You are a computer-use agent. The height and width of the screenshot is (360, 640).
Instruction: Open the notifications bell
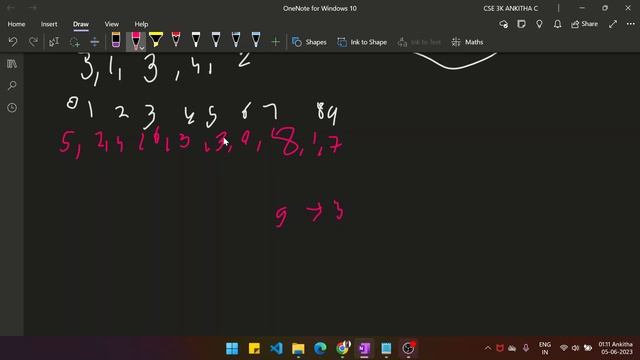(x=557, y=24)
